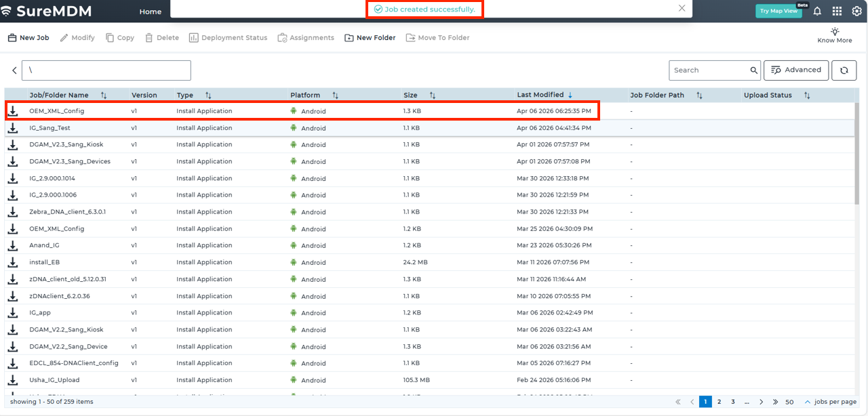Sort the Platform column

(335, 96)
